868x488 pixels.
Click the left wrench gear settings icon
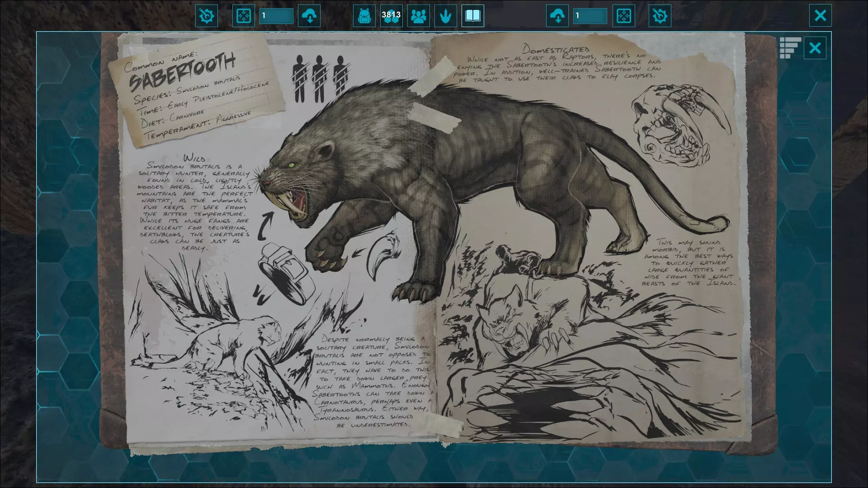[207, 16]
